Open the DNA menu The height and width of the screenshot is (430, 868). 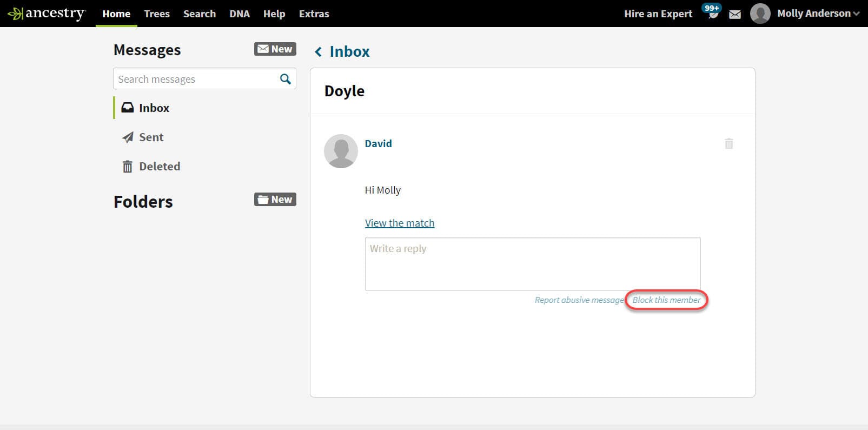coord(239,14)
